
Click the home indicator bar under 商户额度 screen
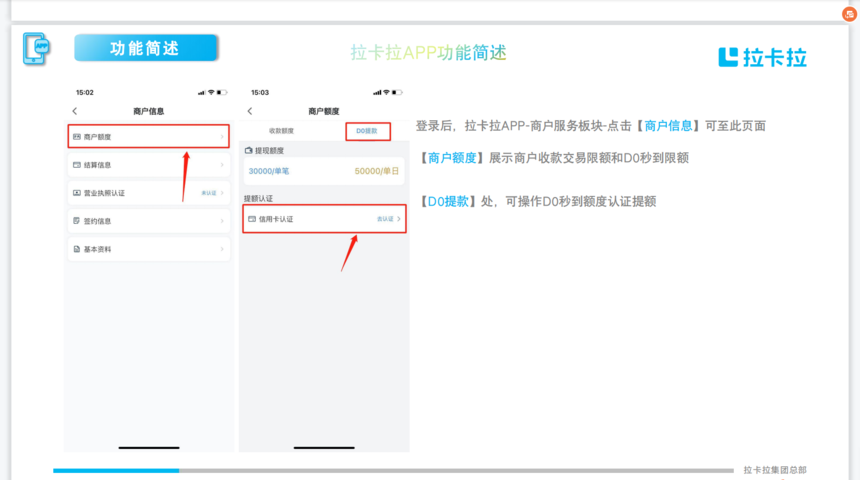coord(324,448)
